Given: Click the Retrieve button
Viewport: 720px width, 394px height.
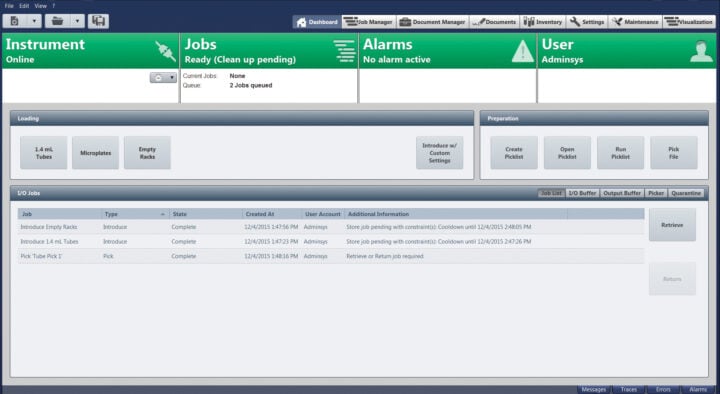Looking at the screenshot, I should pos(672,225).
